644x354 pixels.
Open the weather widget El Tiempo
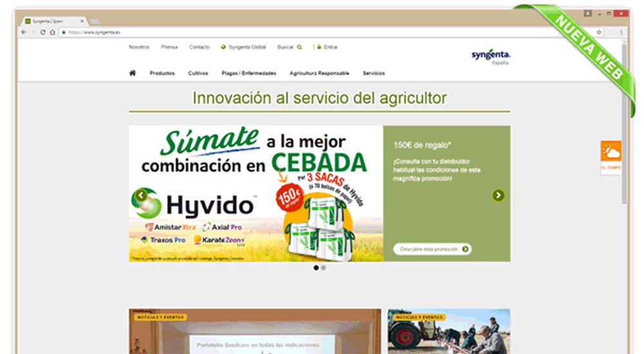[x=611, y=156]
